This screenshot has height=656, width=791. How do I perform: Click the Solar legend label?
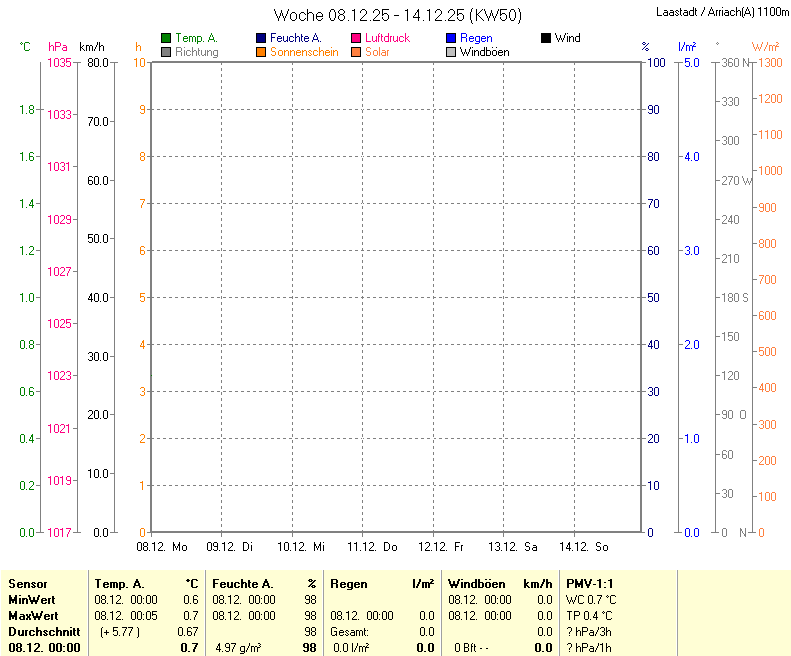tap(377, 52)
